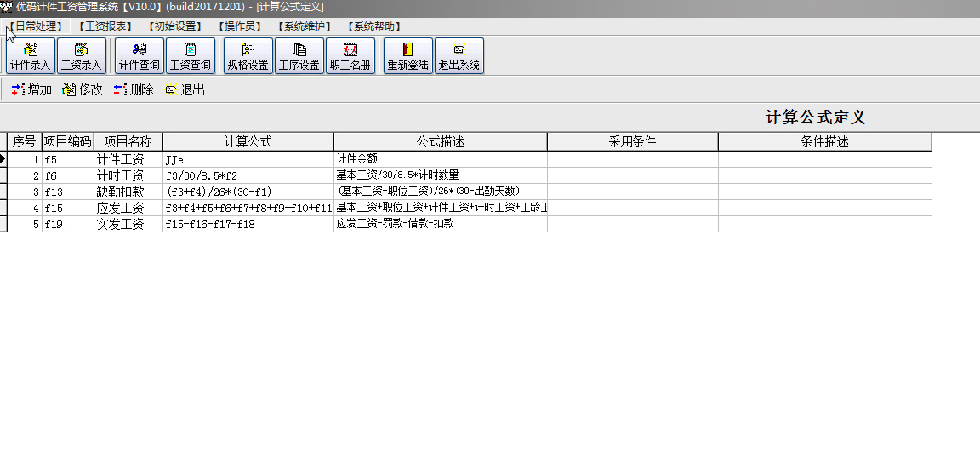This screenshot has width=980, height=452.
Task: Select the 计时工资 row name cell
Action: coord(128,175)
